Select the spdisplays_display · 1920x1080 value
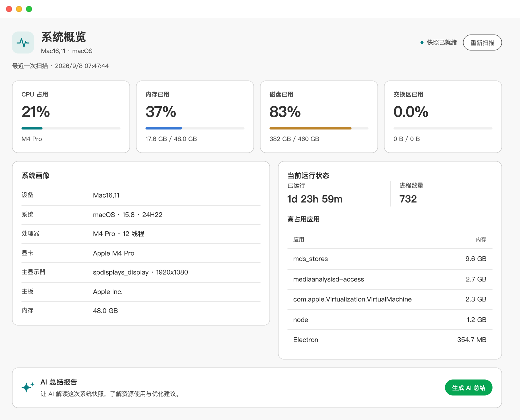Screen dimensions: 520x420 [140, 272]
